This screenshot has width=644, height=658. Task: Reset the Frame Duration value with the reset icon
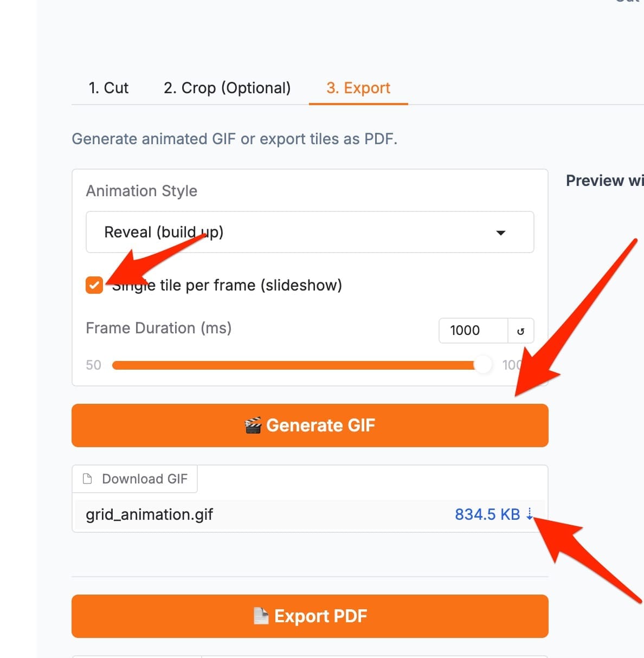(521, 331)
